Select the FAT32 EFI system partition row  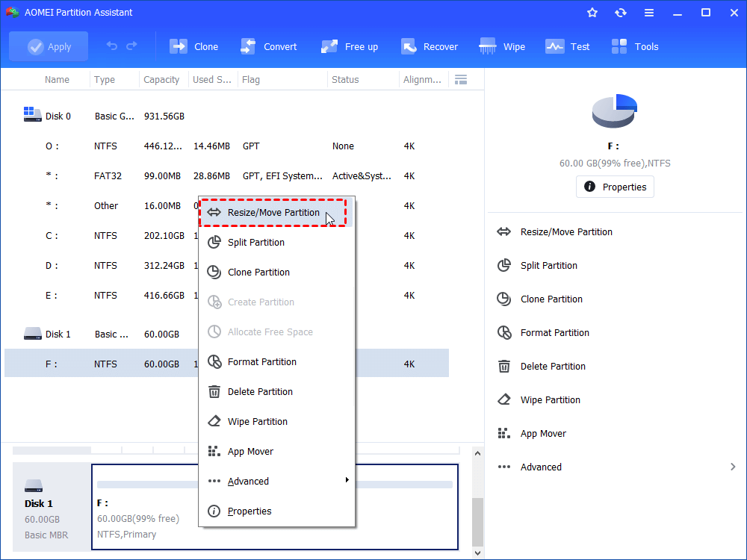227,176
